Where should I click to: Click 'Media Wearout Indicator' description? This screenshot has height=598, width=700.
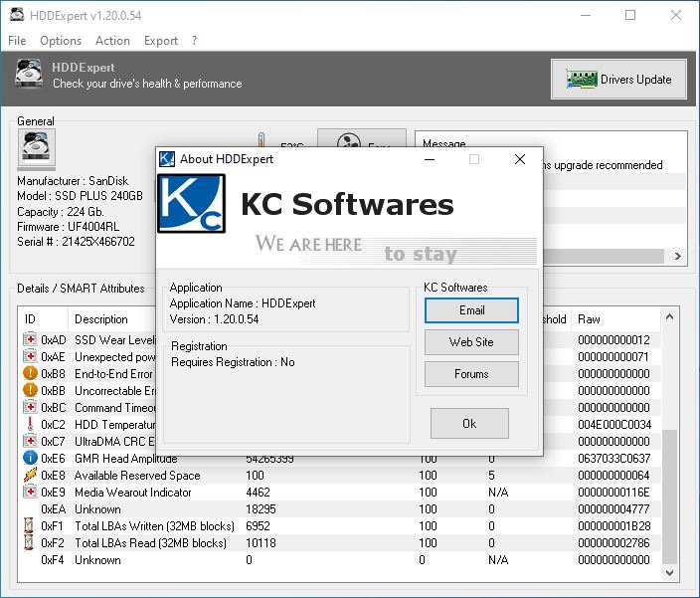click(x=132, y=493)
